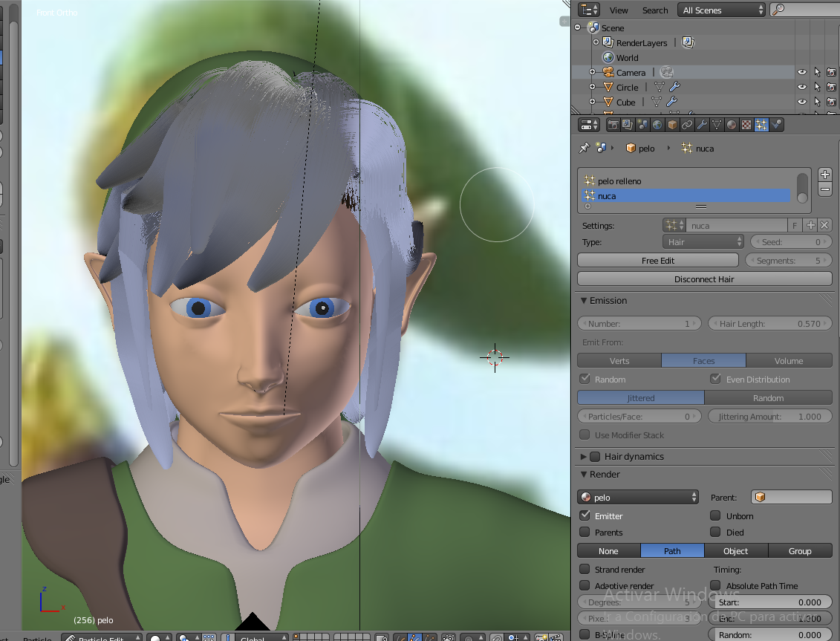This screenshot has height=641, width=840.
Task: Toggle Camera visibility eye in outliner
Action: (802, 72)
